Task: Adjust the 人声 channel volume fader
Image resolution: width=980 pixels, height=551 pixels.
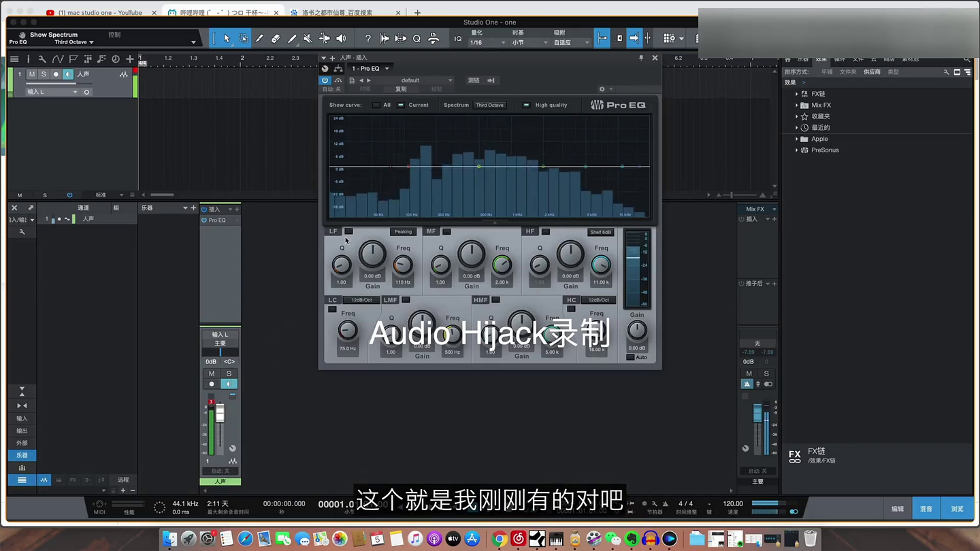Action: tap(220, 414)
